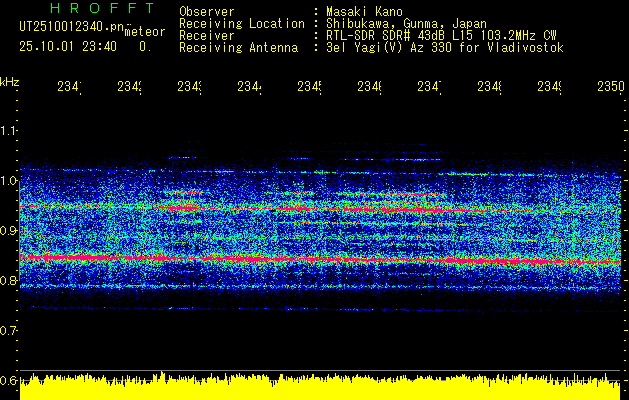The width and height of the screenshot is (629, 400).
Task: Click the 2347 time axis marker
Action: click(x=430, y=87)
